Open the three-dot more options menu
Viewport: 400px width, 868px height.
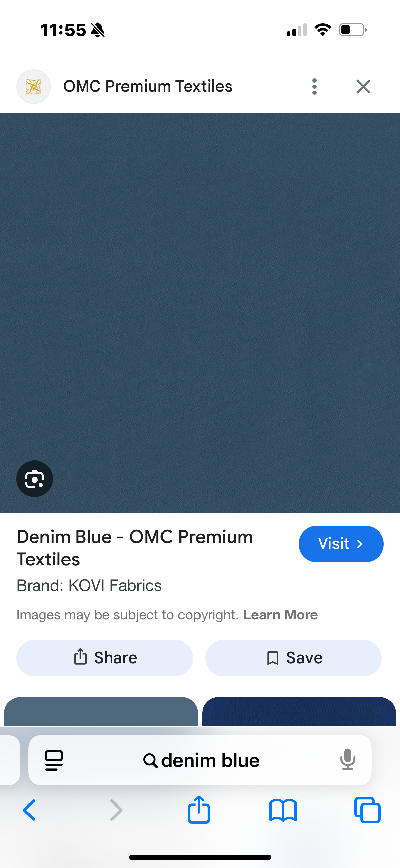(x=315, y=87)
